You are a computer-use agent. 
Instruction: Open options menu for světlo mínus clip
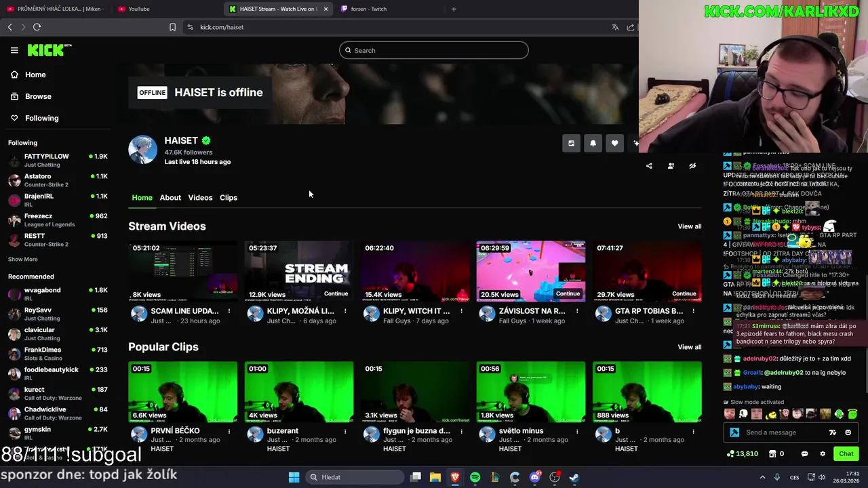coord(577,431)
